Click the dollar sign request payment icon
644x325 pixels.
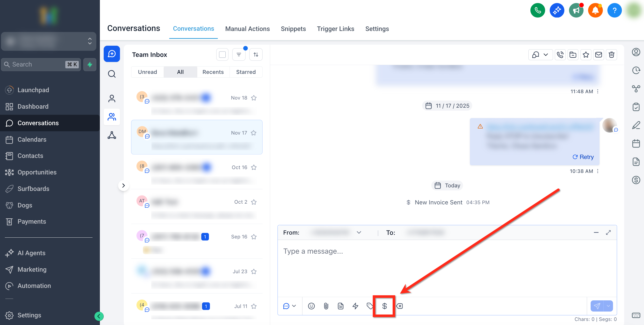click(x=384, y=306)
